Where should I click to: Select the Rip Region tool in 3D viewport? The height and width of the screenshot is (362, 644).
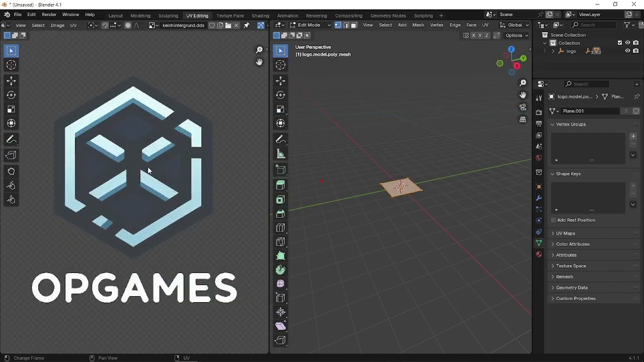[x=281, y=340]
